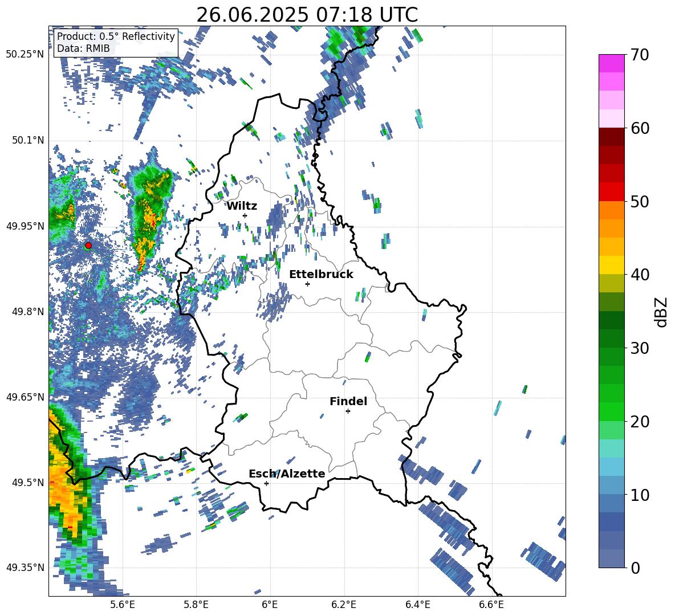This screenshot has height=616, width=675.
Task: Click the 70 tick label on colorbar
Action: coord(640,55)
